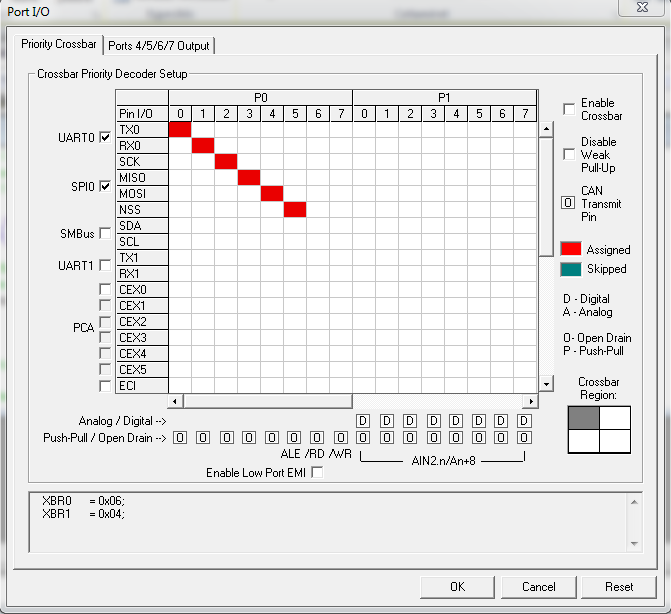Viewport: 671px width, 614px height.
Task: Toggle P0.5 Push-Pull/Open Drain box above ALE
Action: coord(294,437)
